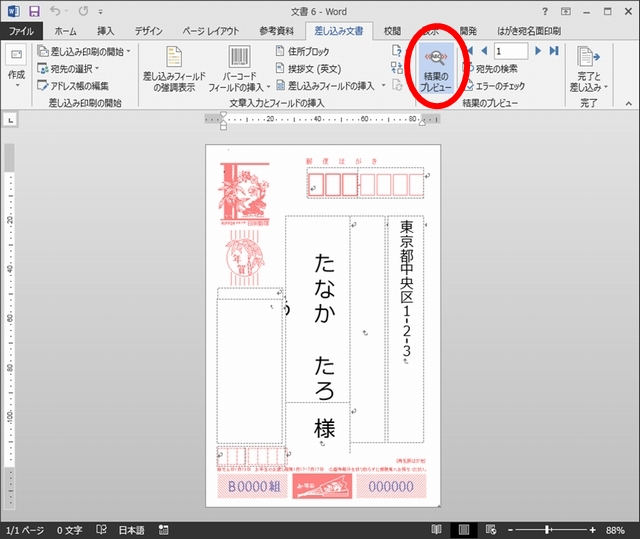This screenshot has height=539, width=640.
Task: Click 差し込みフィールドの挿入 button
Action: pos(326,86)
